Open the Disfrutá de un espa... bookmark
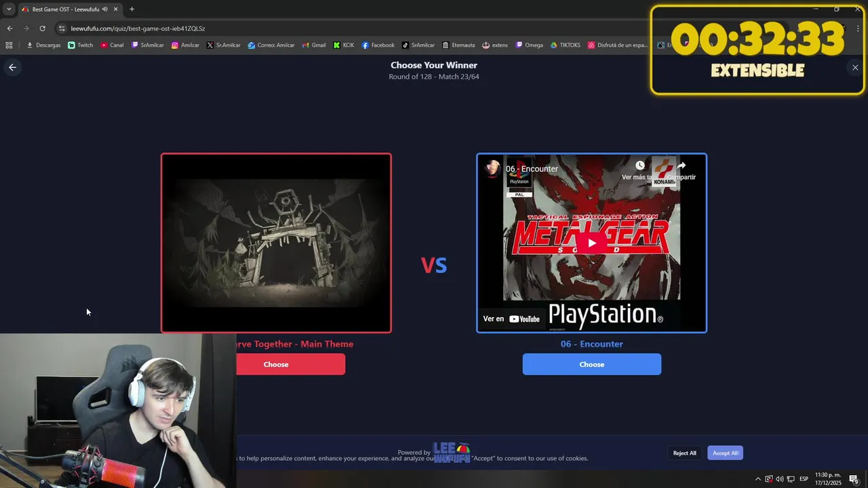 618,45
